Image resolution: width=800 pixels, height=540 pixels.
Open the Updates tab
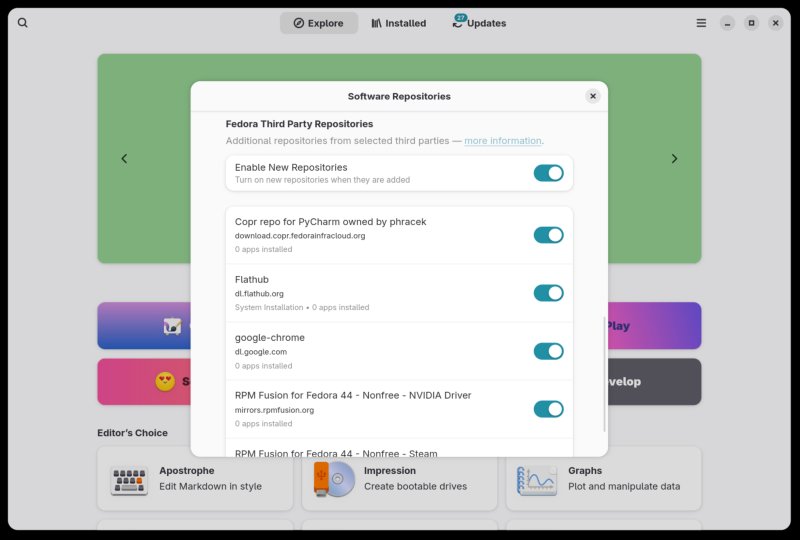(x=479, y=23)
